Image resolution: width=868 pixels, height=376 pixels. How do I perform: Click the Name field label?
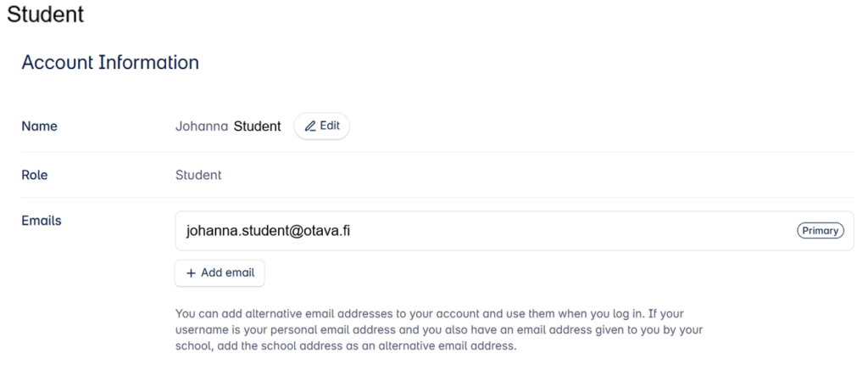coord(39,126)
